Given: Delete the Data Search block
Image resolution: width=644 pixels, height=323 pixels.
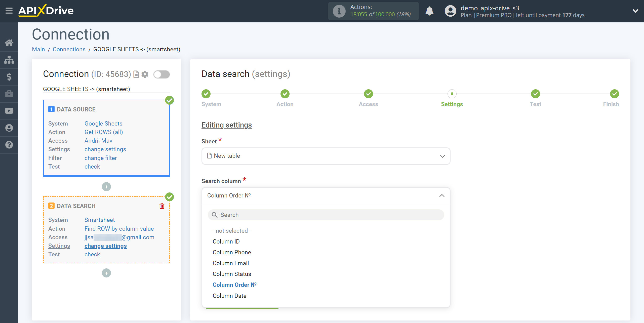Looking at the screenshot, I should coord(162,206).
